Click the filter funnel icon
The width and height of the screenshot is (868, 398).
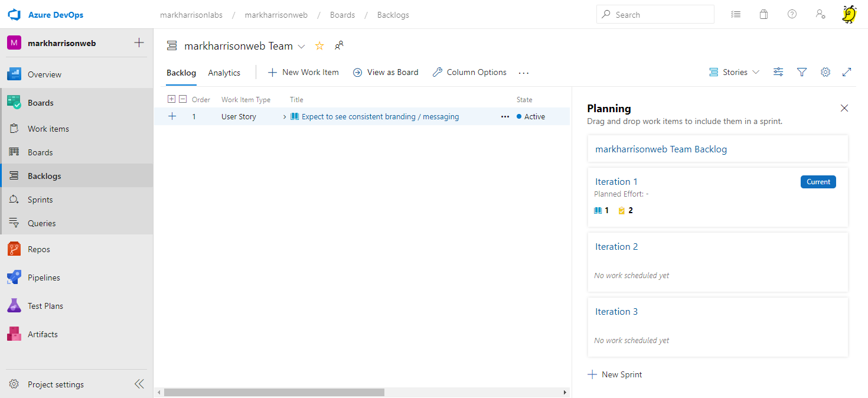(x=802, y=72)
